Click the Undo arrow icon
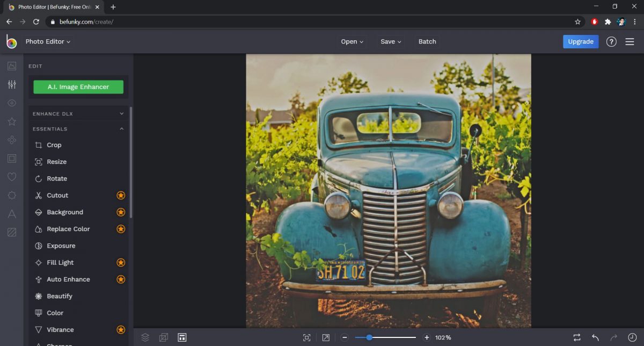This screenshot has height=346, width=644. [x=595, y=337]
